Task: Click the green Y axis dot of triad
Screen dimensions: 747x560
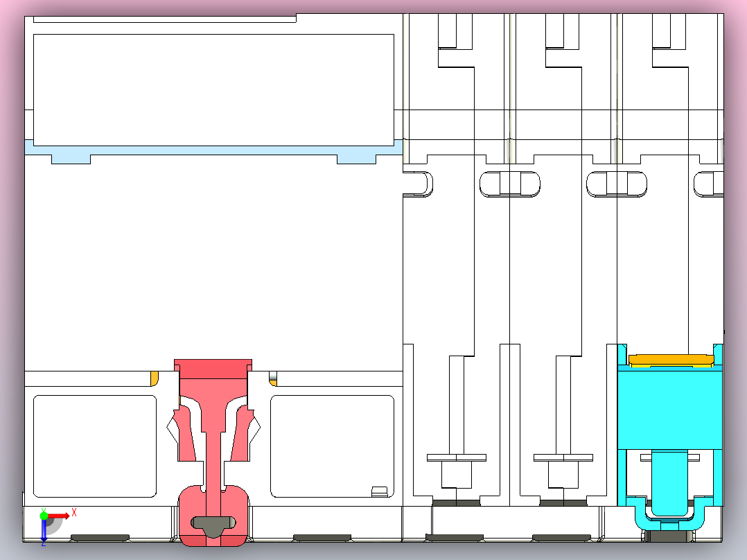Action: 44,515
